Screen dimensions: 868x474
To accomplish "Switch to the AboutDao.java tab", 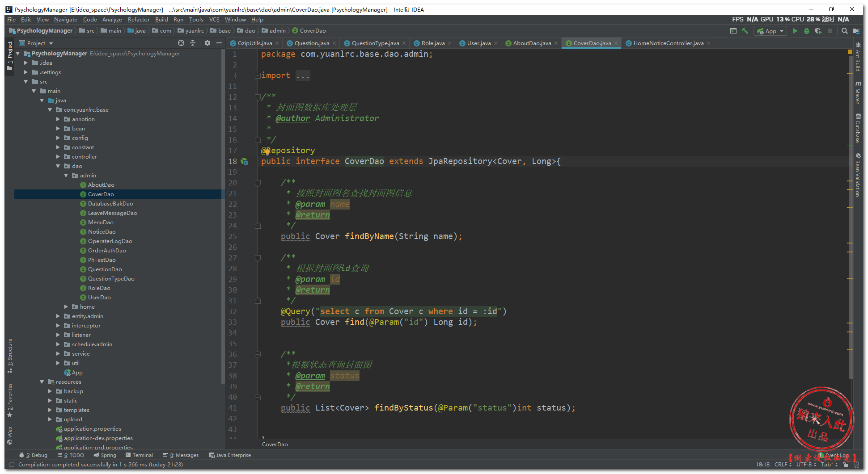I will (x=531, y=43).
